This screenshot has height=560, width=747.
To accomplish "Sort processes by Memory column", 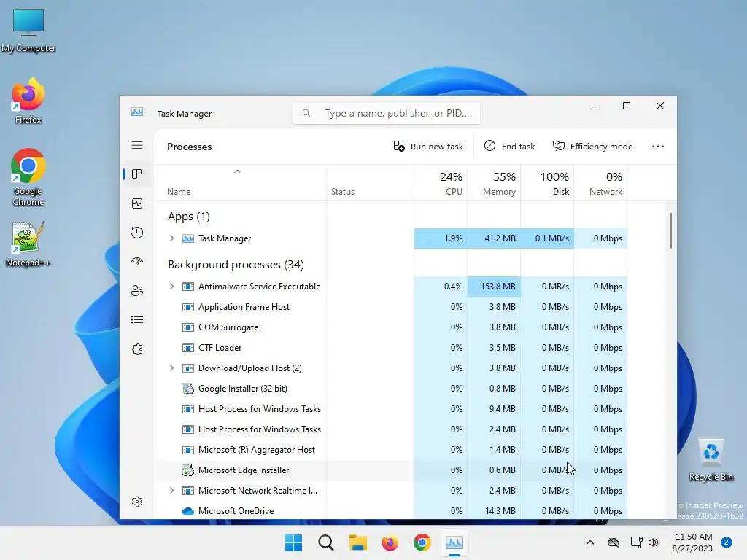I will 494,183.
